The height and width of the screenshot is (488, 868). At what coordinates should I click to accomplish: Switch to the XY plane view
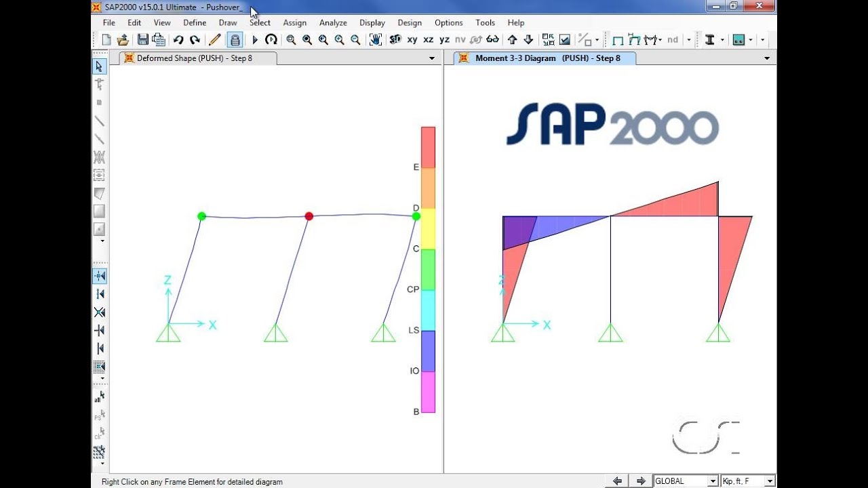point(412,40)
